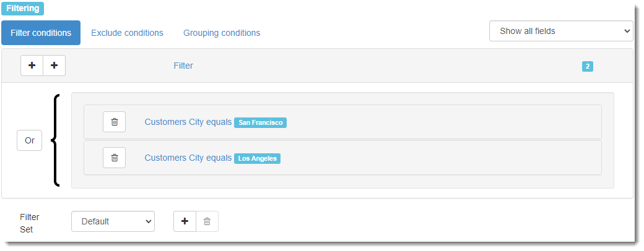Open the Default filter set dropdown
Image resolution: width=644 pixels, height=251 pixels.
coord(113,221)
